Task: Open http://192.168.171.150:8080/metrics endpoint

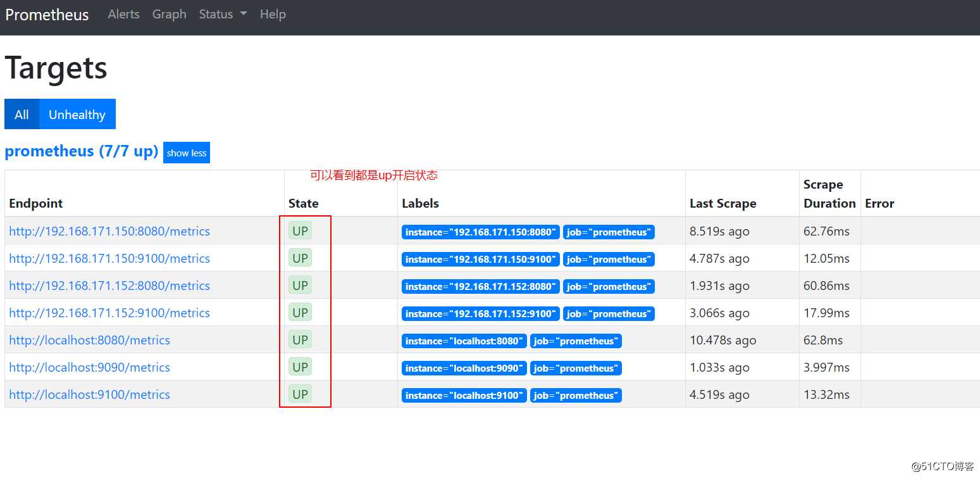Action: (109, 231)
